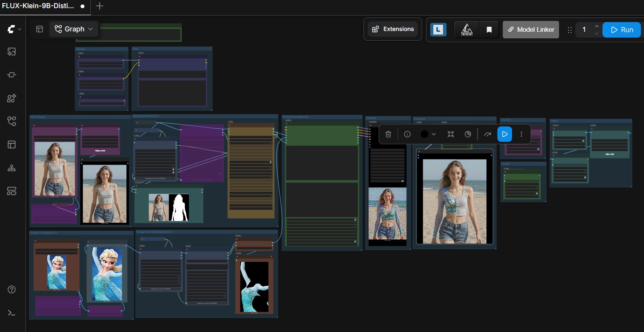Open the Extensions manager

click(393, 29)
